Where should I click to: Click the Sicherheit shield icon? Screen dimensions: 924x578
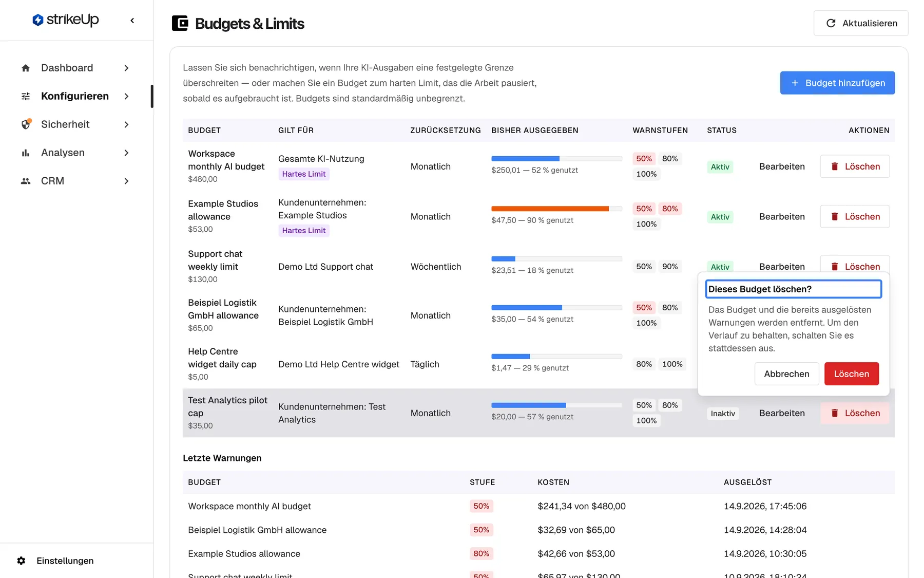26,124
